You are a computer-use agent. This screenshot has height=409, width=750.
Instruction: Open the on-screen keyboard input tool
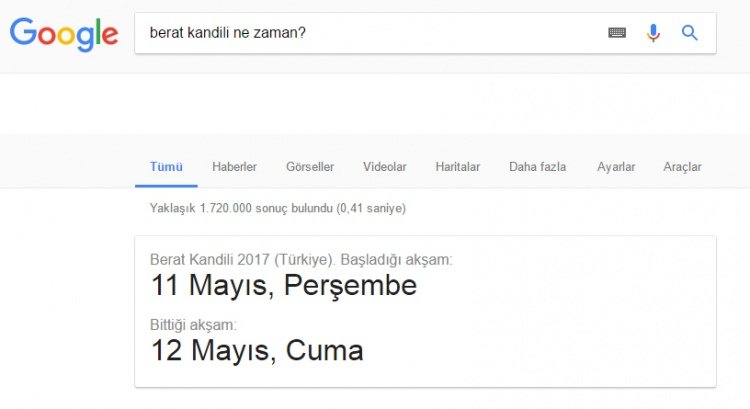(617, 32)
